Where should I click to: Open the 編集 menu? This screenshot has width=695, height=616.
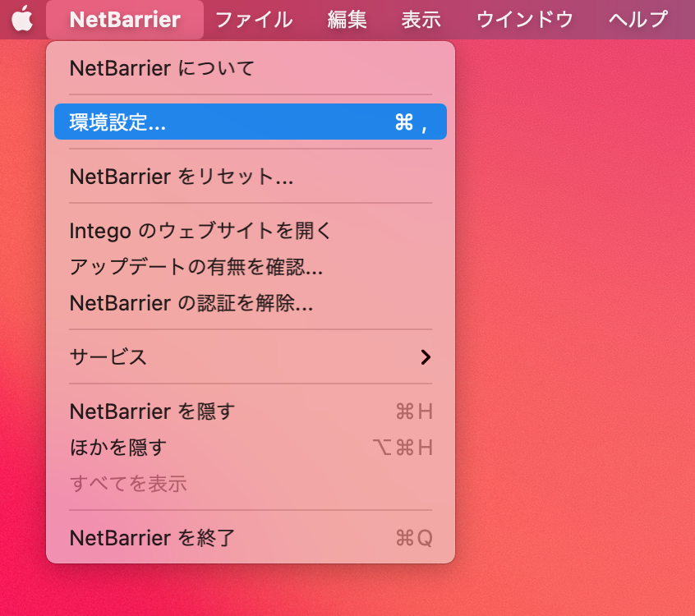coord(347,20)
